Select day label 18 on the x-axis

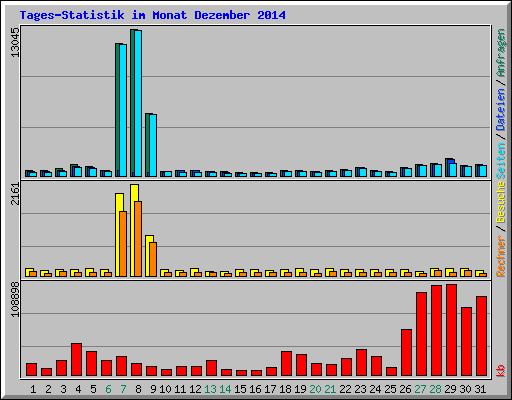[x=285, y=389]
